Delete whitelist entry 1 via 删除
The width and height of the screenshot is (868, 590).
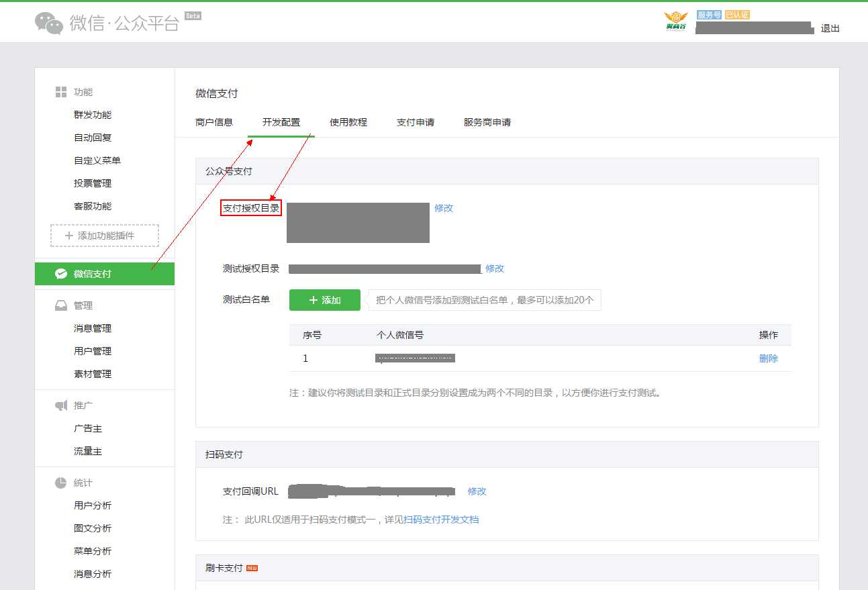769,358
